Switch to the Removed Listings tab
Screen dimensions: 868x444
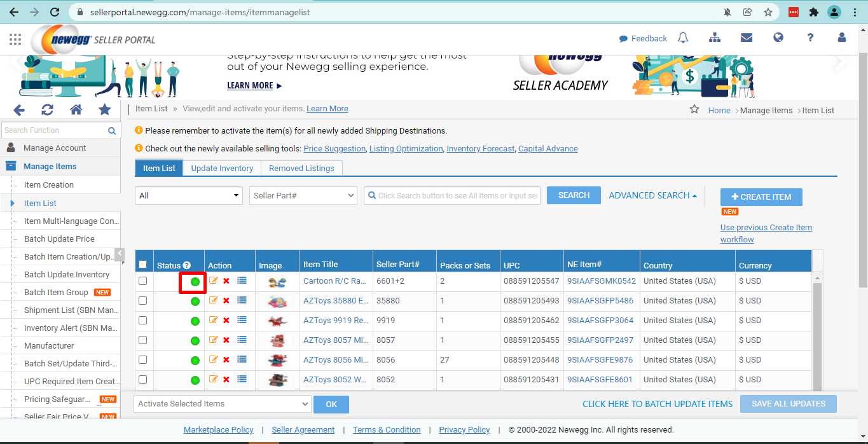301,168
